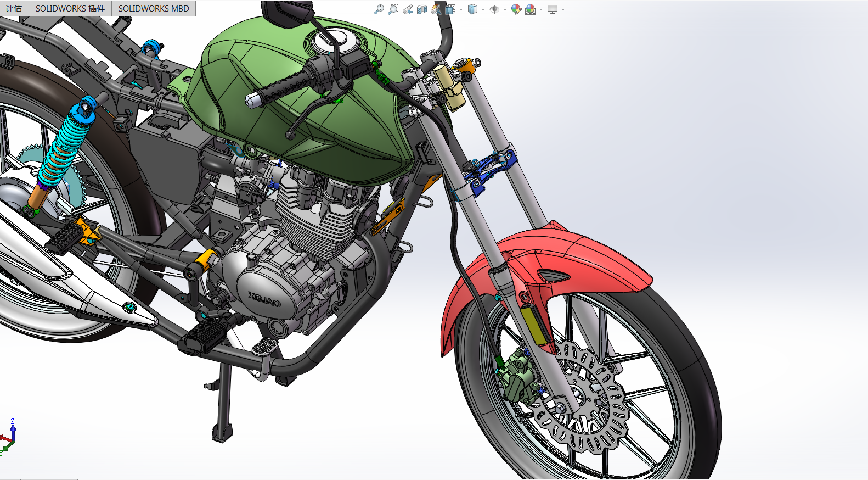This screenshot has width=868, height=480.
Task: Select the yellow reflector on fork
Action: [534, 325]
